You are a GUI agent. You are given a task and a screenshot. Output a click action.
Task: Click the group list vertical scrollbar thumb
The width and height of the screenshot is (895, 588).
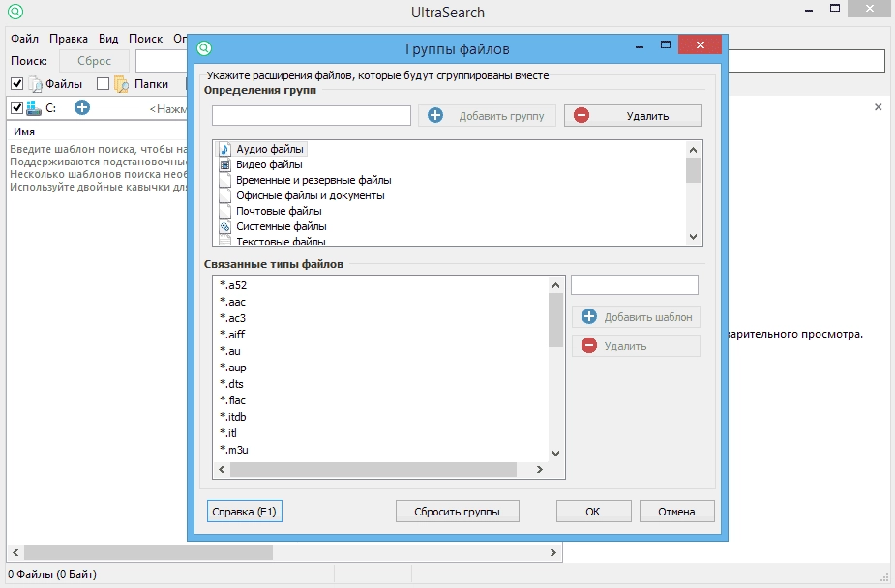pyautogui.click(x=694, y=170)
